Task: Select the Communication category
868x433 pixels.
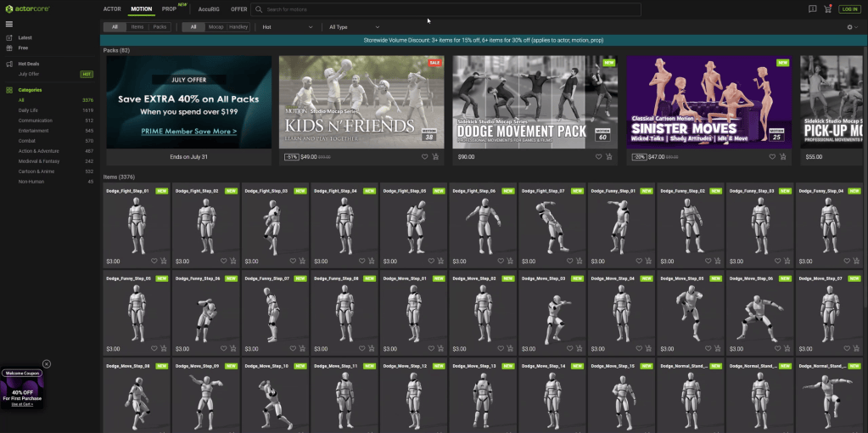Action: [35, 121]
